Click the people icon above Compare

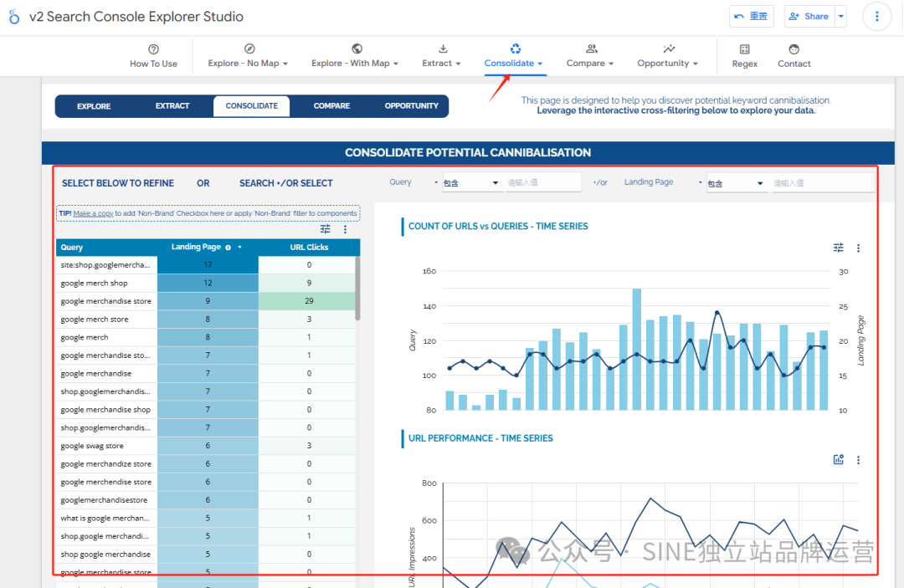[592, 49]
